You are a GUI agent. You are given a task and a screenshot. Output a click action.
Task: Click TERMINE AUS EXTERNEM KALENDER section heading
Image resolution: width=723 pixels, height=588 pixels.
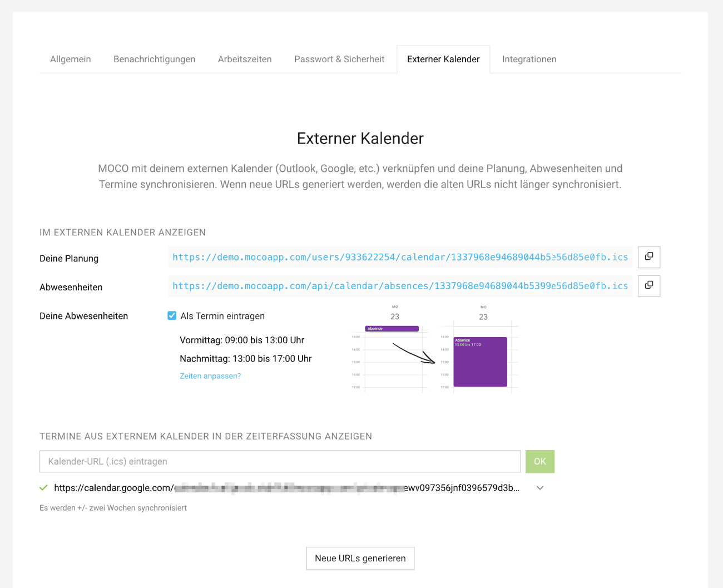pos(206,437)
